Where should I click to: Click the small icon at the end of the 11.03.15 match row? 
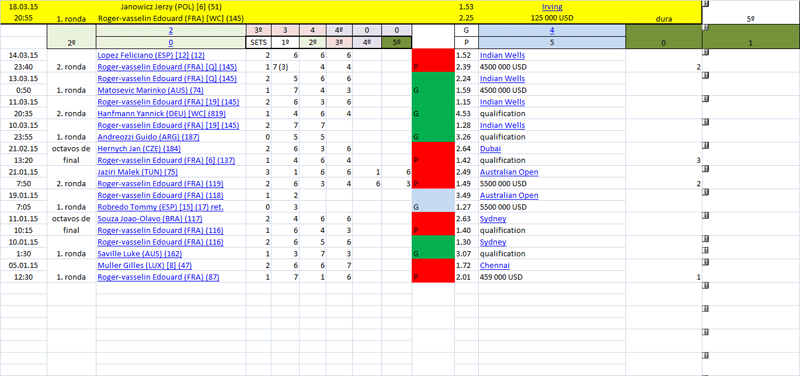click(x=706, y=98)
